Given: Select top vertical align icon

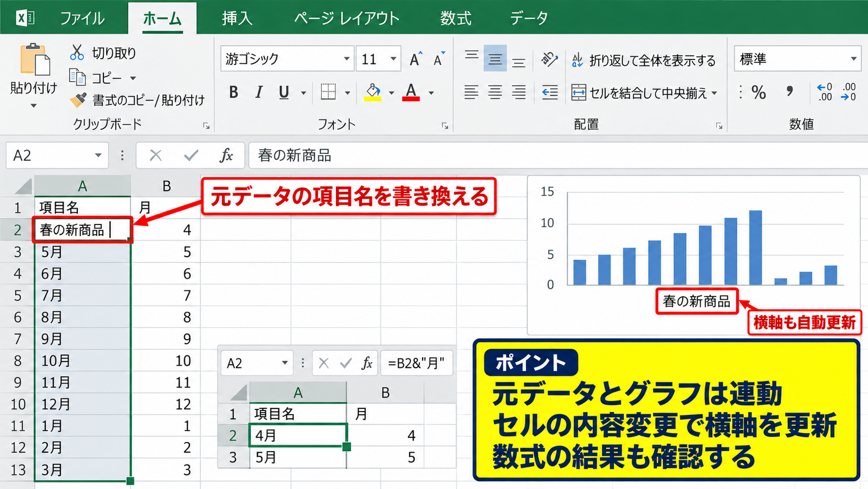Looking at the screenshot, I should [x=471, y=56].
